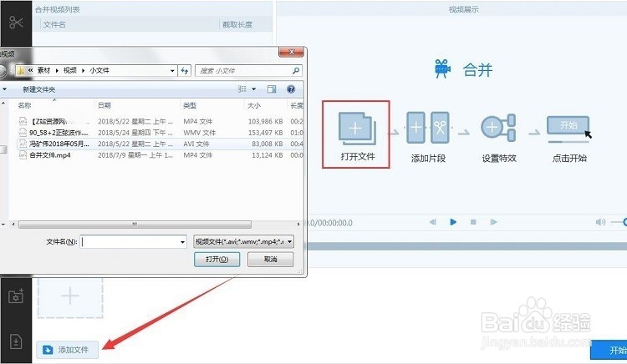Click the 点击开始 step icon
This screenshot has width=627, height=364.
pyautogui.click(x=568, y=129)
